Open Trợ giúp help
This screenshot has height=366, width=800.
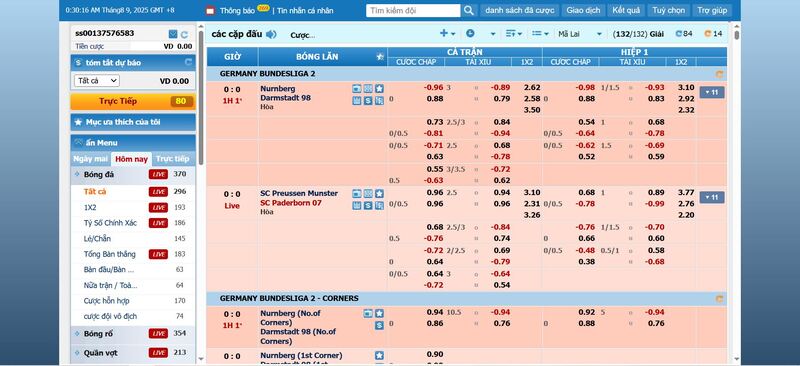[712, 10]
